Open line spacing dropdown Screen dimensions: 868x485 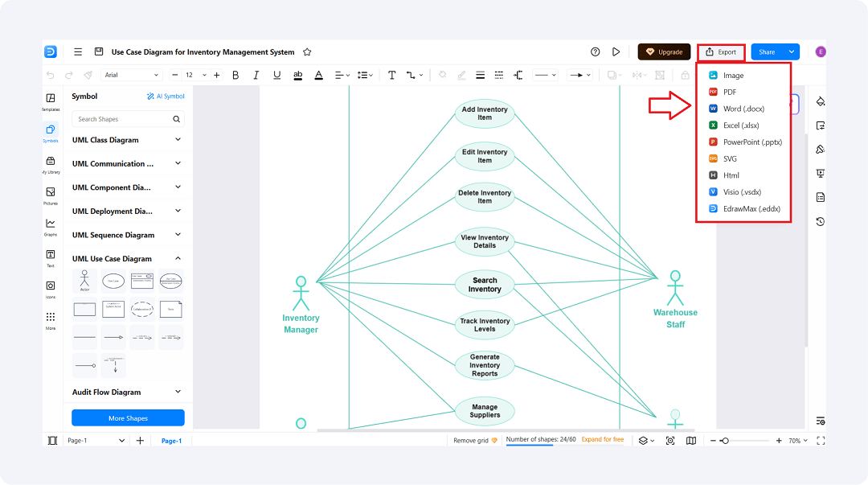click(365, 75)
